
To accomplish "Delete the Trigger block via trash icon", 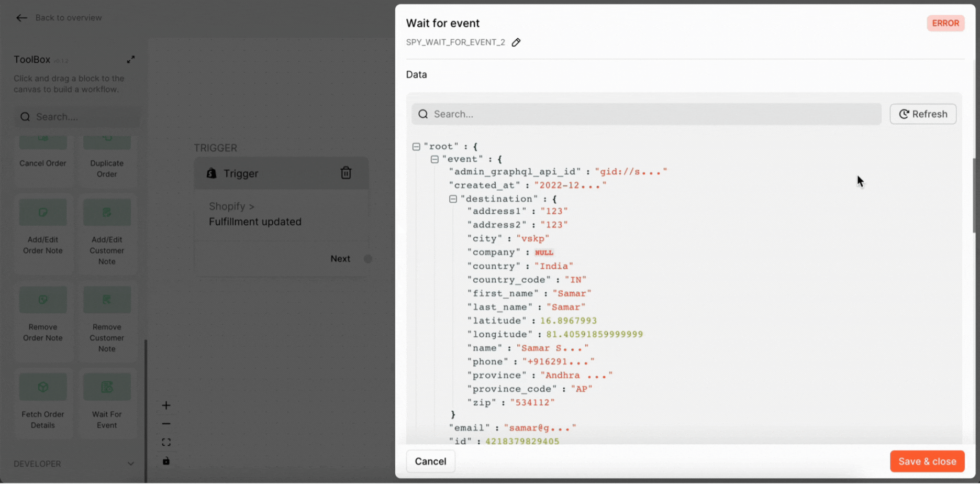I will pyautogui.click(x=346, y=173).
